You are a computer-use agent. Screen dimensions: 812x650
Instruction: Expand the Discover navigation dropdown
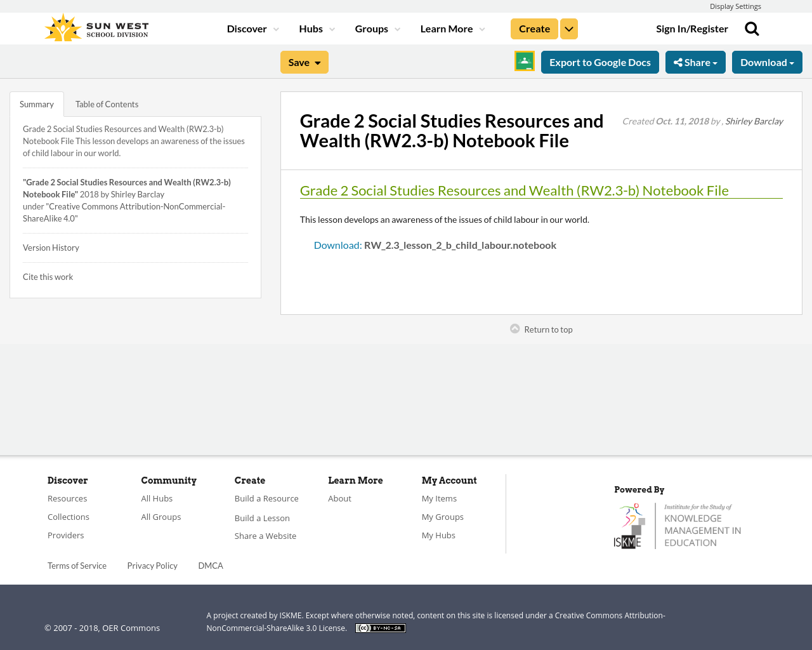point(252,27)
